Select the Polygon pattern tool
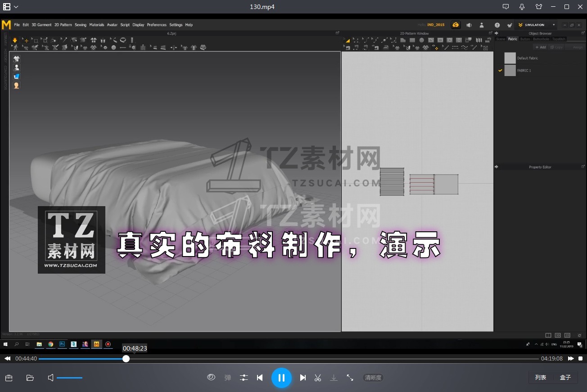The height and width of the screenshot is (392, 587). pos(403,40)
